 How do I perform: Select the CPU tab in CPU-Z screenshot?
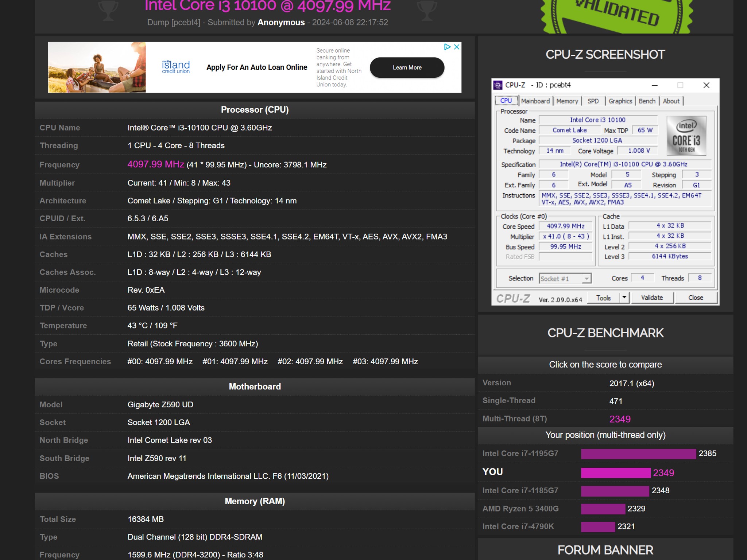pyautogui.click(x=506, y=101)
